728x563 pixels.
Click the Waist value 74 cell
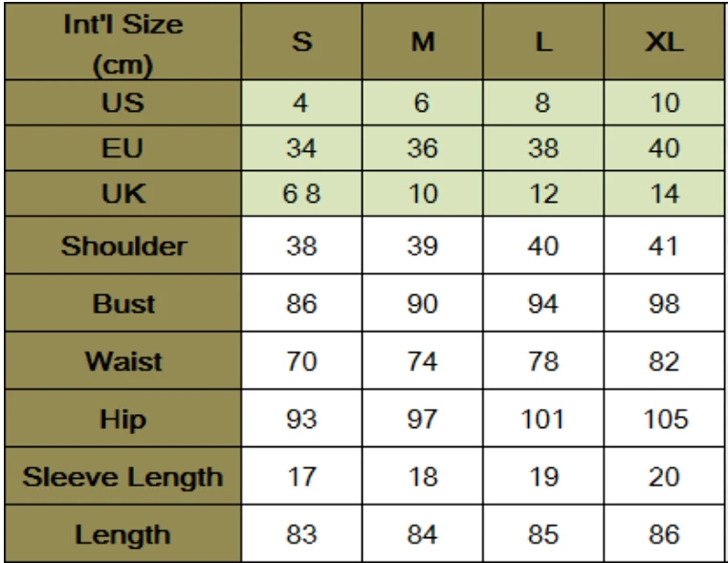click(422, 362)
